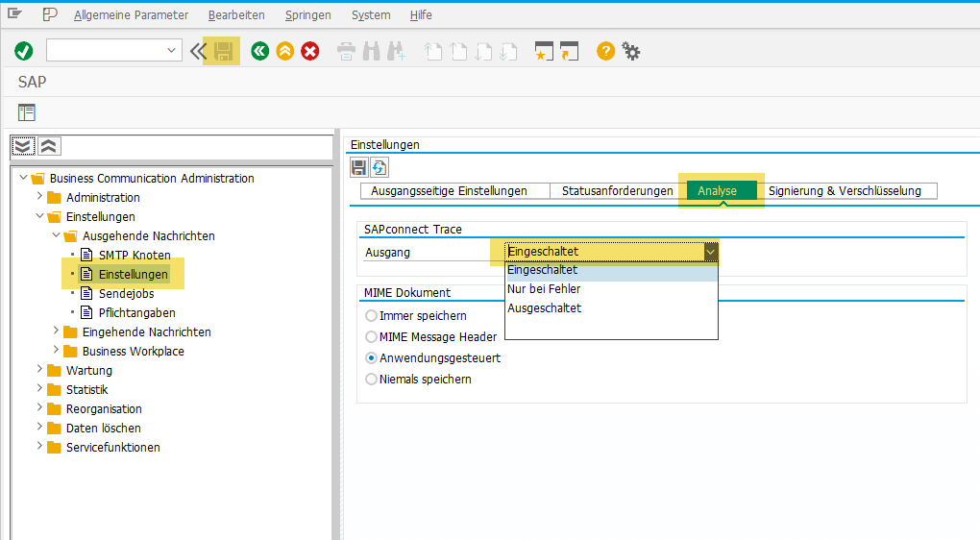Select SMTP Knoten tree item
The height and width of the screenshot is (540, 980).
[x=135, y=255]
